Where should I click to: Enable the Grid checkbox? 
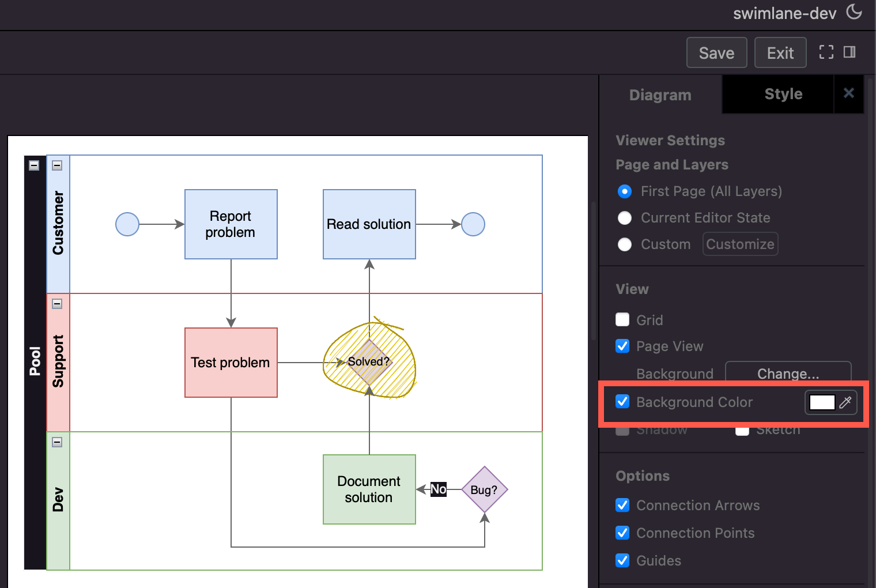622,319
